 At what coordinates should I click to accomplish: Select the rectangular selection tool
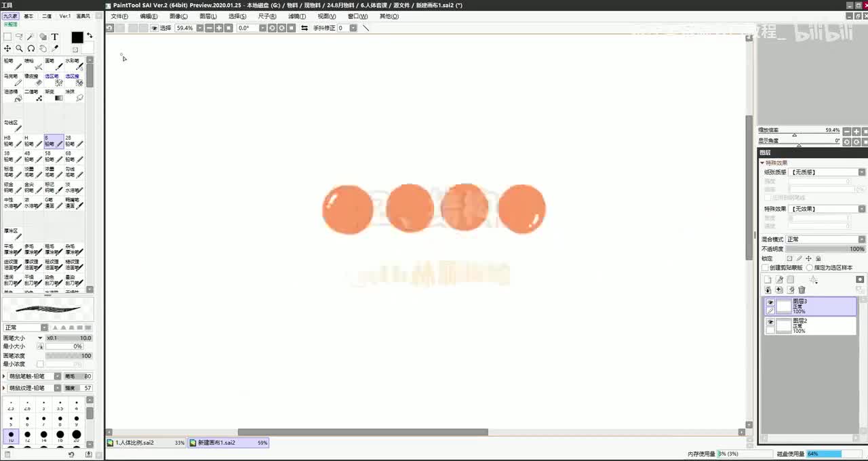tap(7, 37)
